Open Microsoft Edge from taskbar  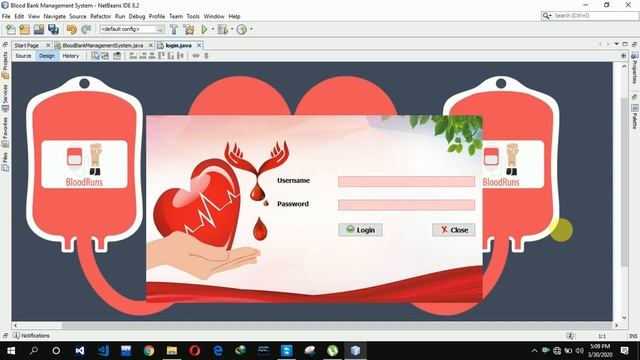click(218, 351)
